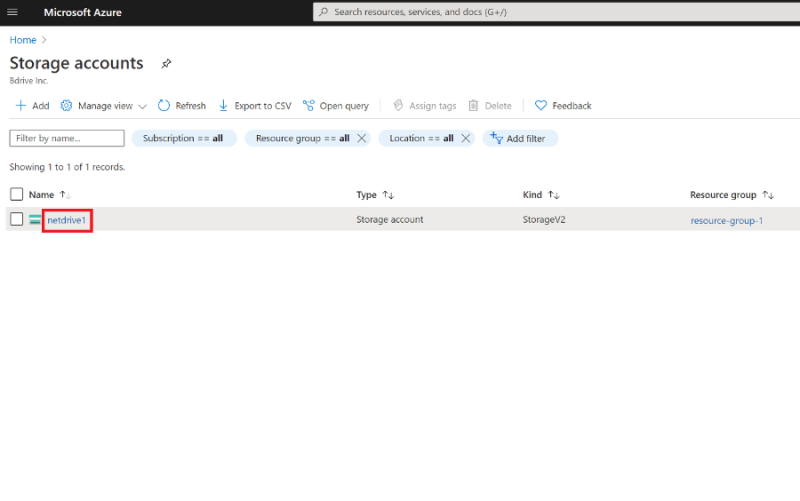Click the Storage accounts page heading
Viewport: 800px width, 501px height.
(77, 63)
